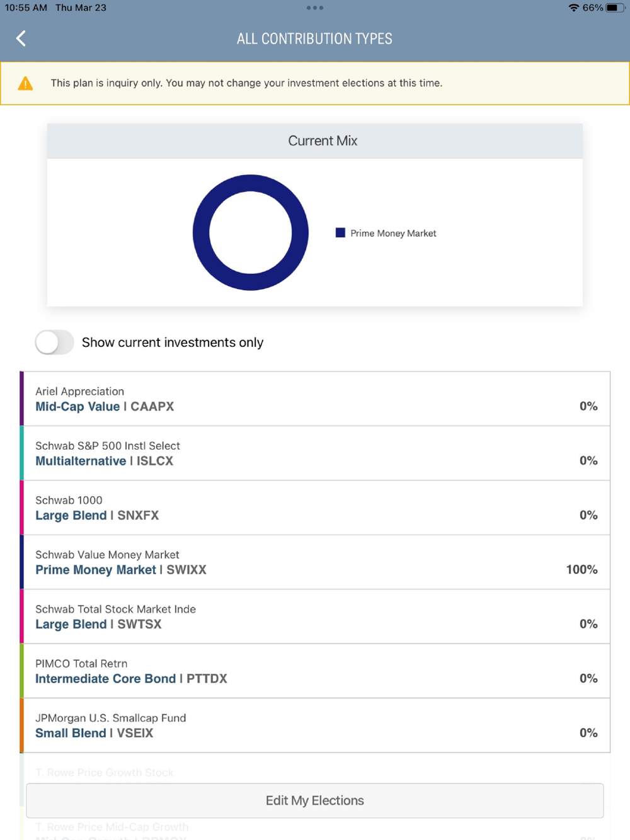Tap the back arrow icon
Image resolution: width=630 pixels, height=840 pixels.
click(x=21, y=38)
